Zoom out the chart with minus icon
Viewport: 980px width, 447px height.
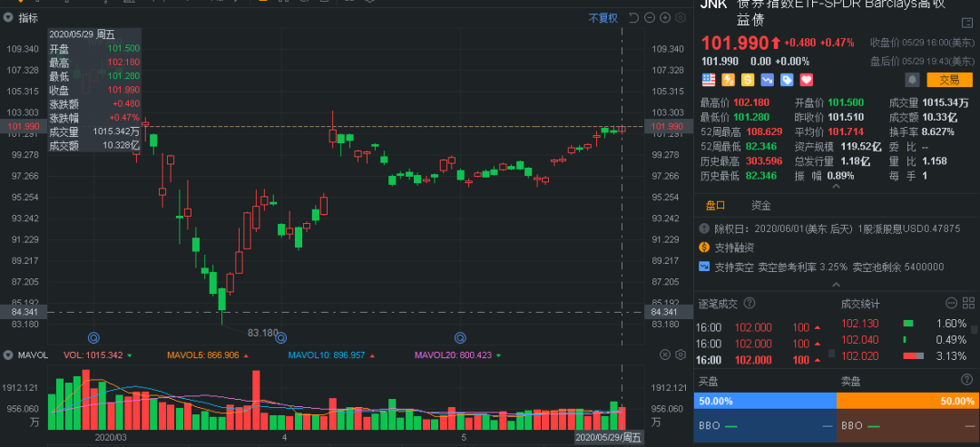650,17
